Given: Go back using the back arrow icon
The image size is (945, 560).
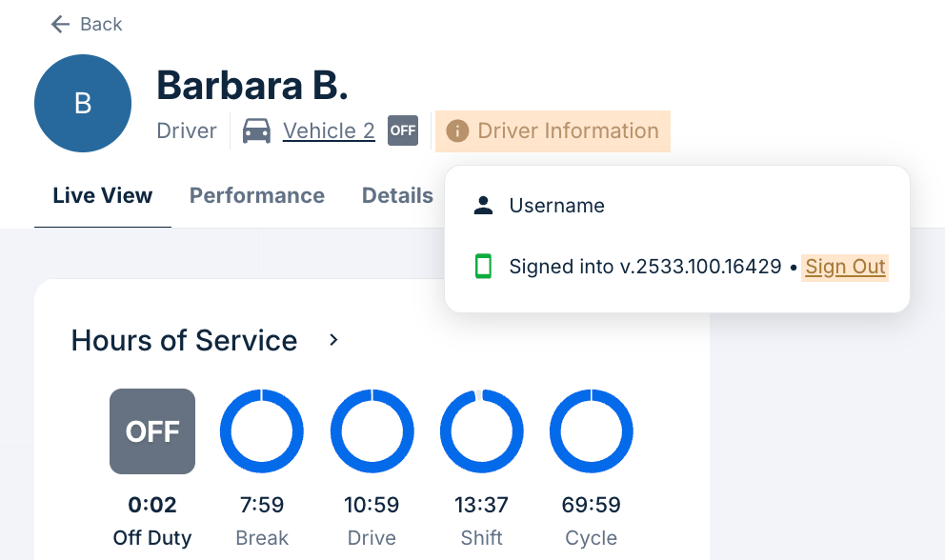Looking at the screenshot, I should point(59,24).
